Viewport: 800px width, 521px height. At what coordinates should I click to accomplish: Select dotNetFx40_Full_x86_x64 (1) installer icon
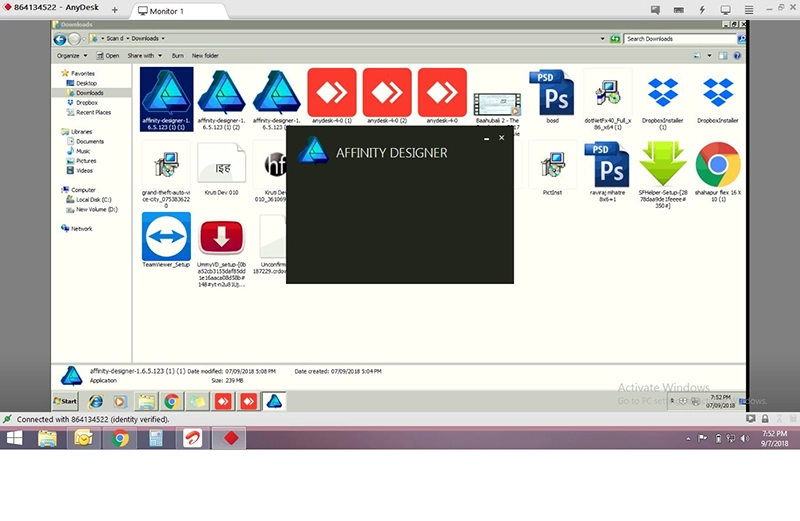point(607,93)
